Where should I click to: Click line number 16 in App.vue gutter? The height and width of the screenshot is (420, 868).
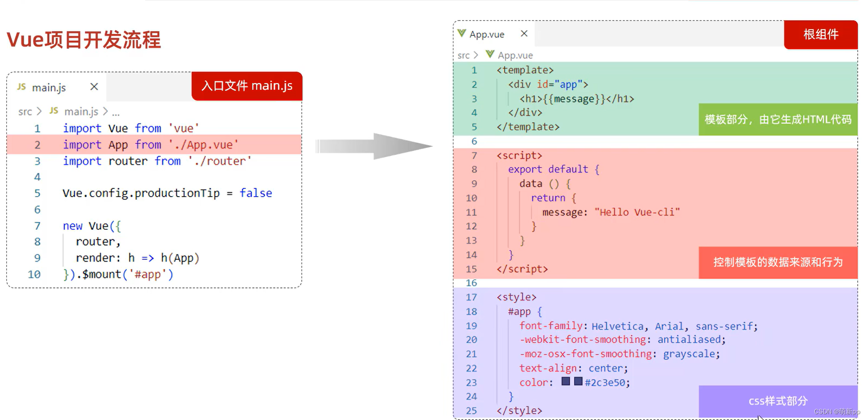[471, 283]
